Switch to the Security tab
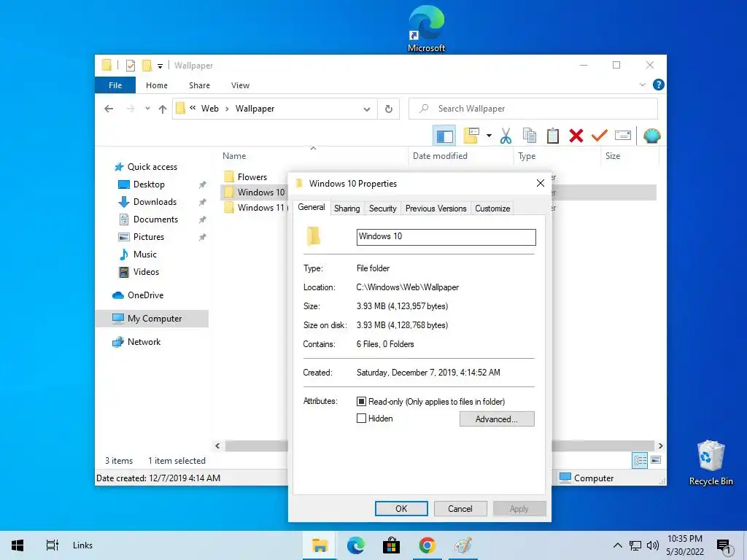The width and height of the screenshot is (747, 560). (x=382, y=209)
